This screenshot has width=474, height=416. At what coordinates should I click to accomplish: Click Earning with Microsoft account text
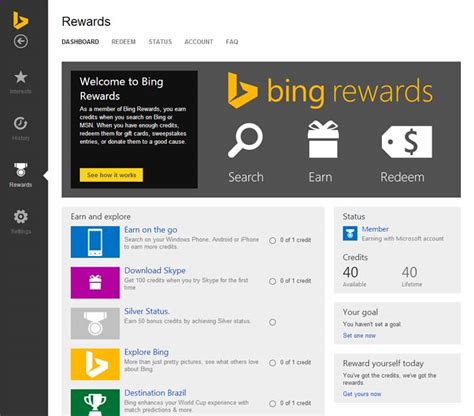(x=403, y=239)
